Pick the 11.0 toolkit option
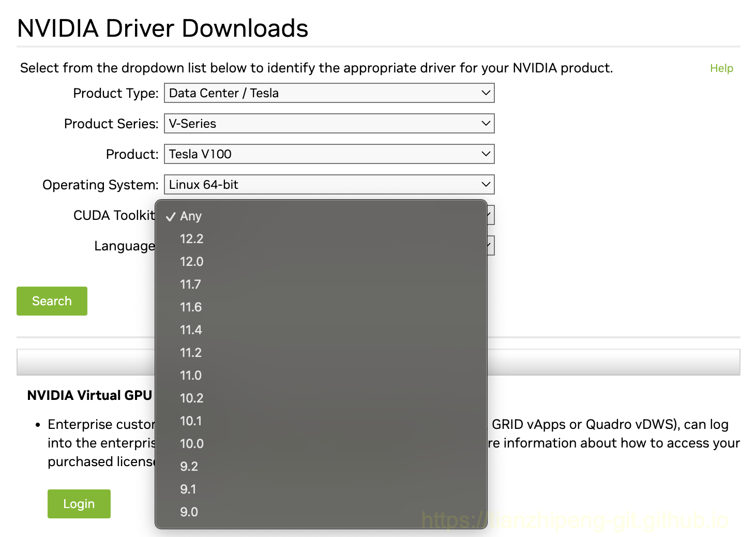 pyautogui.click(x=191, y=376)
